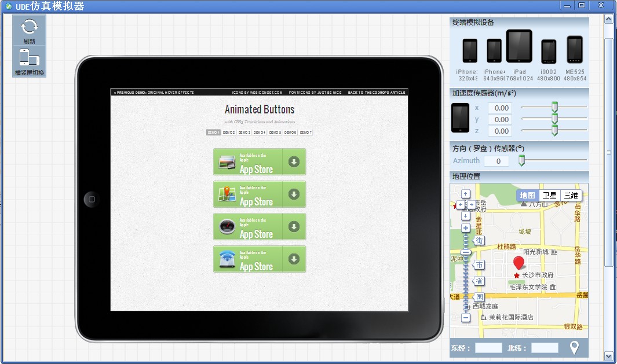
Task: Open the DEMO 4 tab
Action: 260,133
